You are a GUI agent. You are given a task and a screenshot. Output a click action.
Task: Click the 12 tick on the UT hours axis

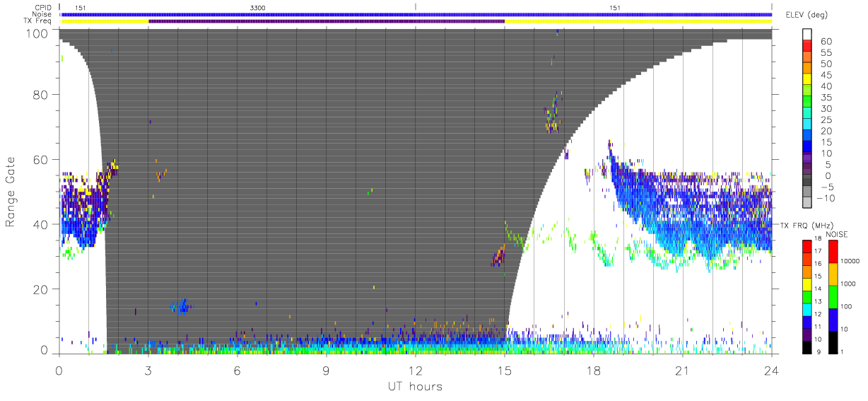tap(415, 370)
